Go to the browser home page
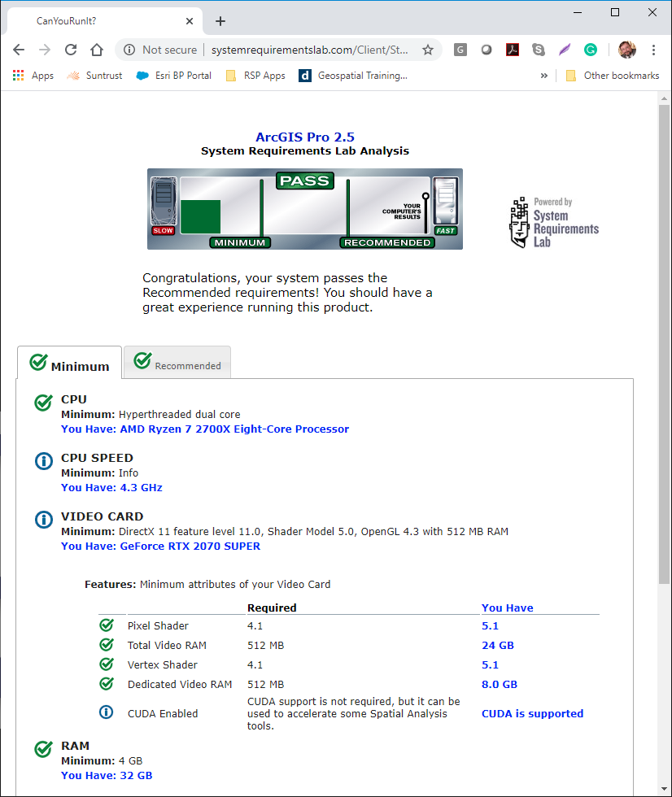This screenshot has width=672, height=797. coord(97,50)
